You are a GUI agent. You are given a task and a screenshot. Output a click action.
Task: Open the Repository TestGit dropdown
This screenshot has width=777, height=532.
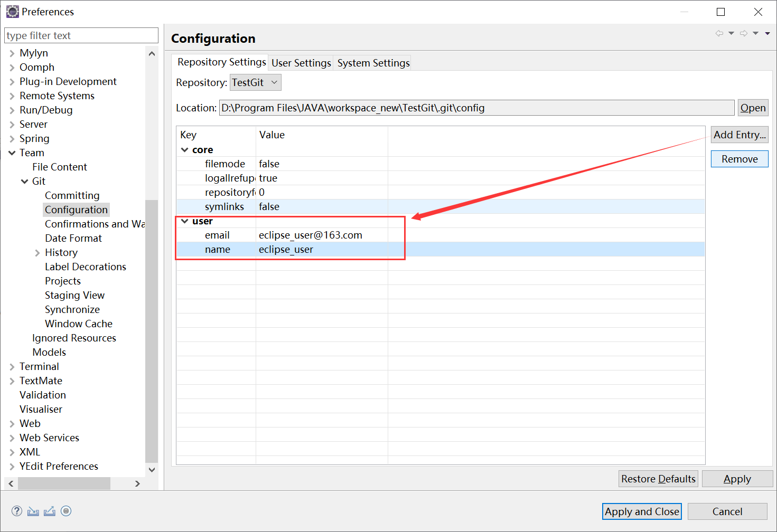tap(256, 82)
